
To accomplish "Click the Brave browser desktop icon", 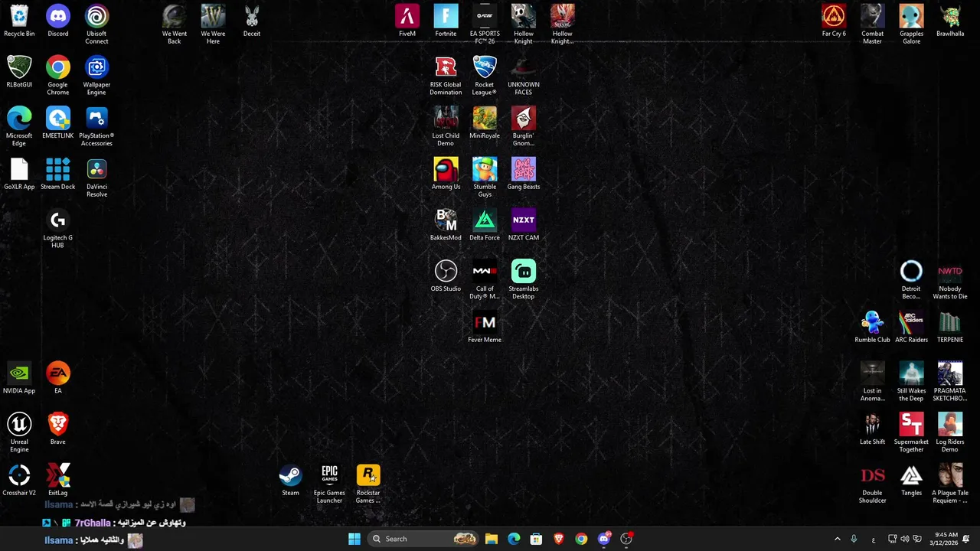I will pos(58,429).
